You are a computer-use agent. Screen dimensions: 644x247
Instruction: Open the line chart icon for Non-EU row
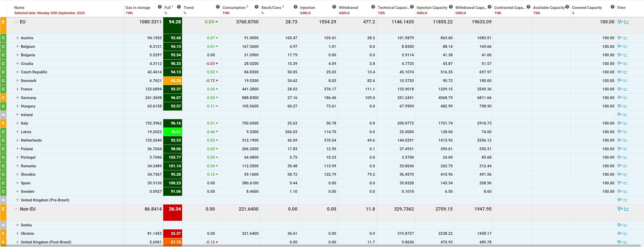point(627,209)
